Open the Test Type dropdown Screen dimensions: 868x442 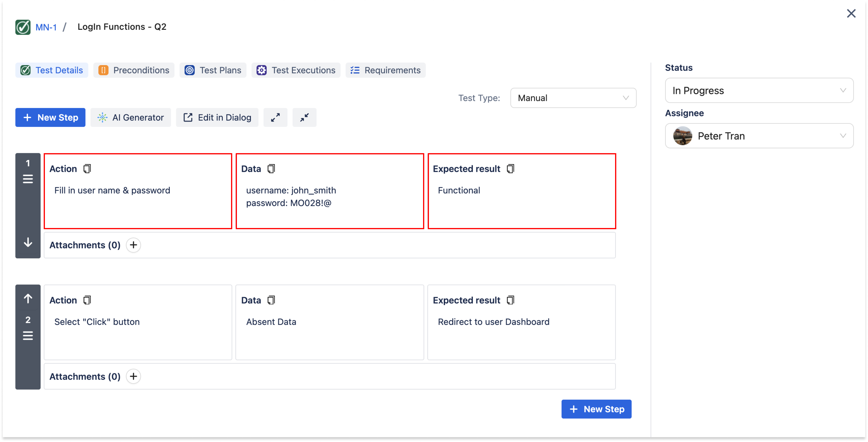573,98
